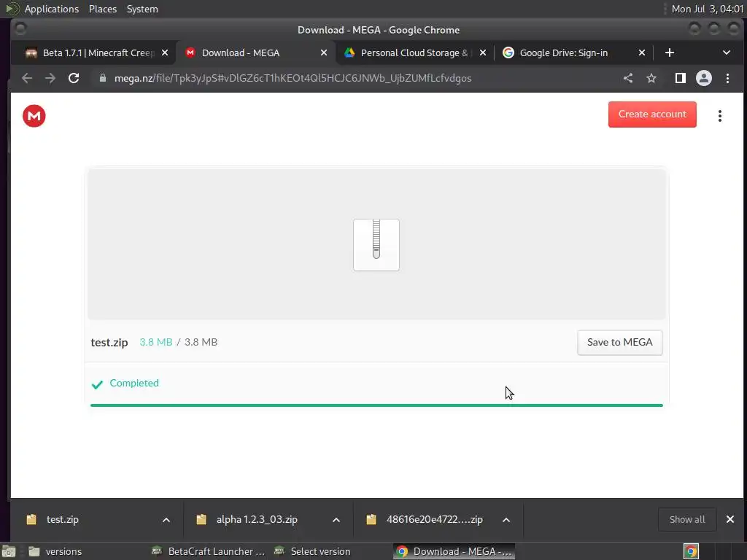Click Minecraft tab favicon
Image resolution: width=747 pixels, height=560 pixels.
pyautogui.click(x=31, y=52)
